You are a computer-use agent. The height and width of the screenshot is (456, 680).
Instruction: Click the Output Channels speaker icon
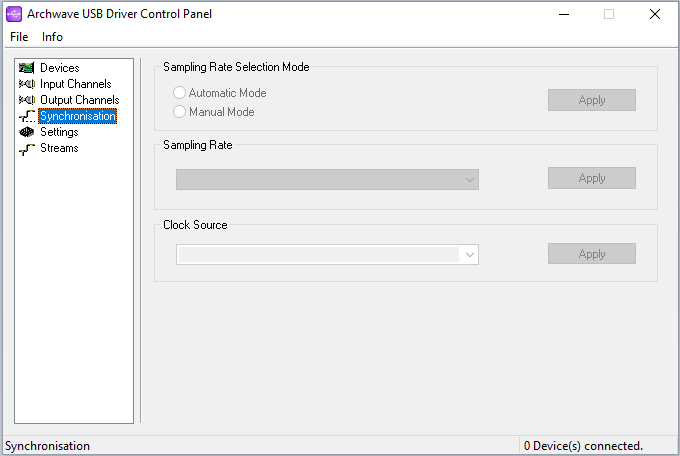(27, 100)
